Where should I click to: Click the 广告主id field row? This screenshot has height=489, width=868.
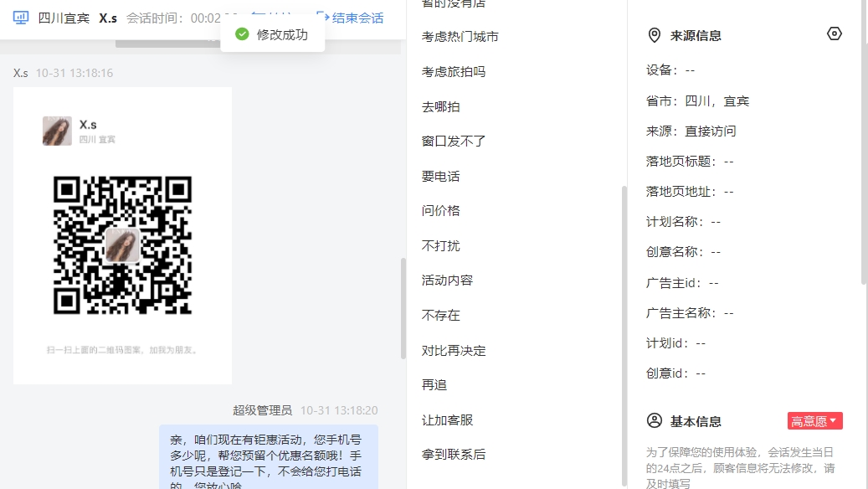[682, 283]
